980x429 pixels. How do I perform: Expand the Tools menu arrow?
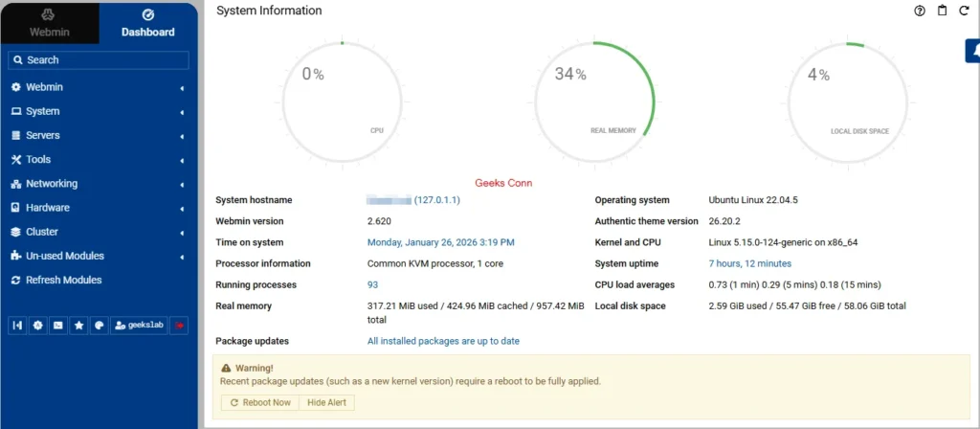tap(182, 161)
